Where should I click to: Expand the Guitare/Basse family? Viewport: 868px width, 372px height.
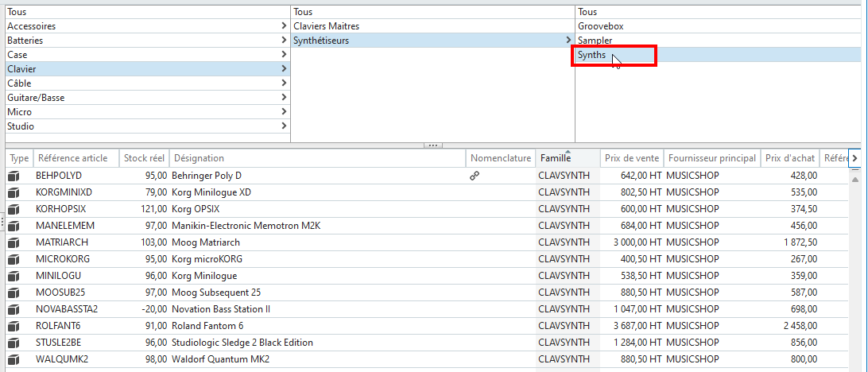point(284,98)
